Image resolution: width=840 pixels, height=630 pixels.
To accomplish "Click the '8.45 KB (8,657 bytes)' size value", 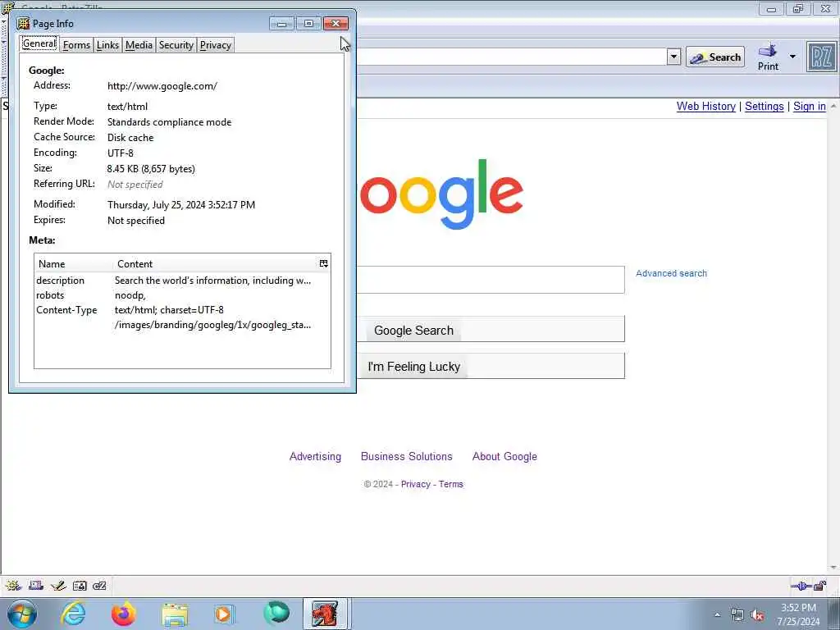I will point(151,169).
